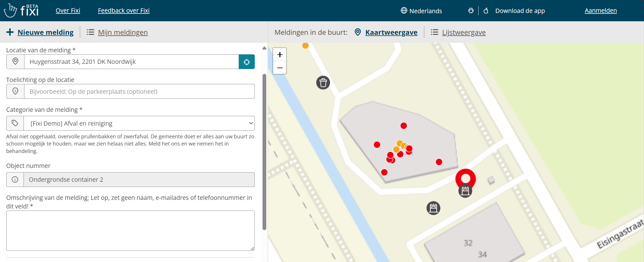The height and width of the screenshot is (262, 644).
Task: Click the bottom red report dot on building
Action: (x=384, y=172)
